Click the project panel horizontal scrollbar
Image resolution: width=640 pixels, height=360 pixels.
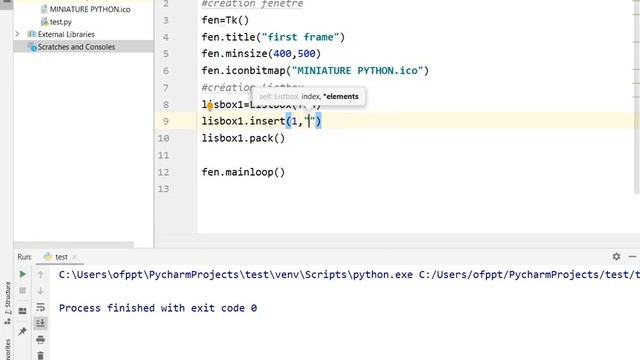73,244
